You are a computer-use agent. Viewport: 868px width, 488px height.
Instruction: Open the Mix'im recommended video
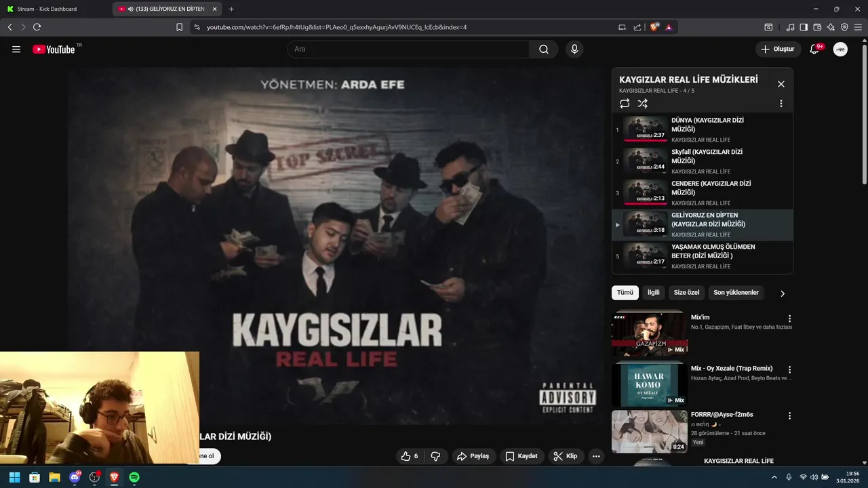(x=701, y=317)
